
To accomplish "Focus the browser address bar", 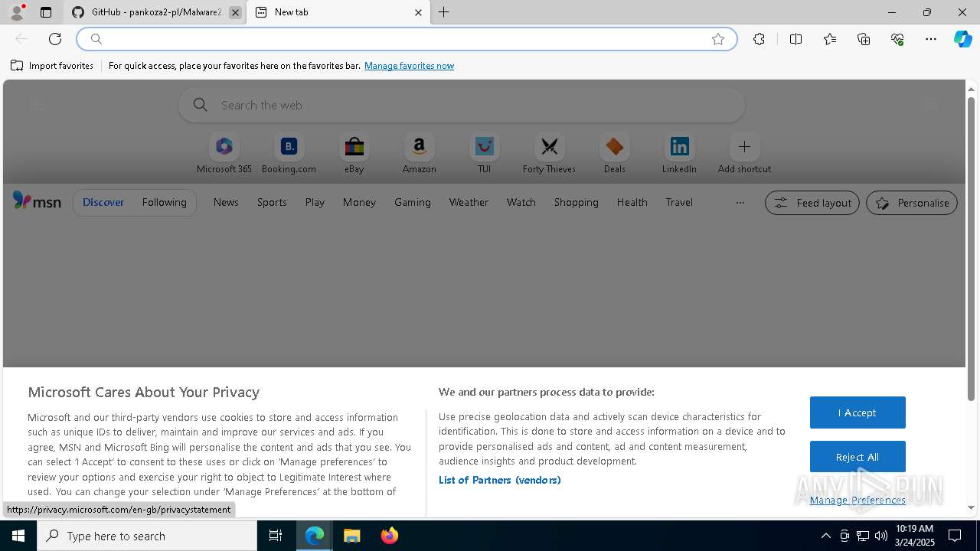I will click(x=406, y=39).
